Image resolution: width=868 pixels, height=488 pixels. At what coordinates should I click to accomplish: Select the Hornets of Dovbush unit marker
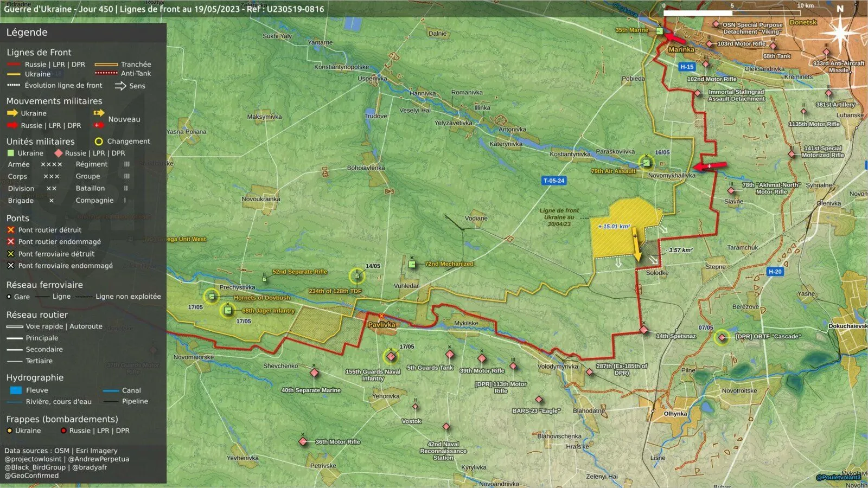tap(212, 296)
